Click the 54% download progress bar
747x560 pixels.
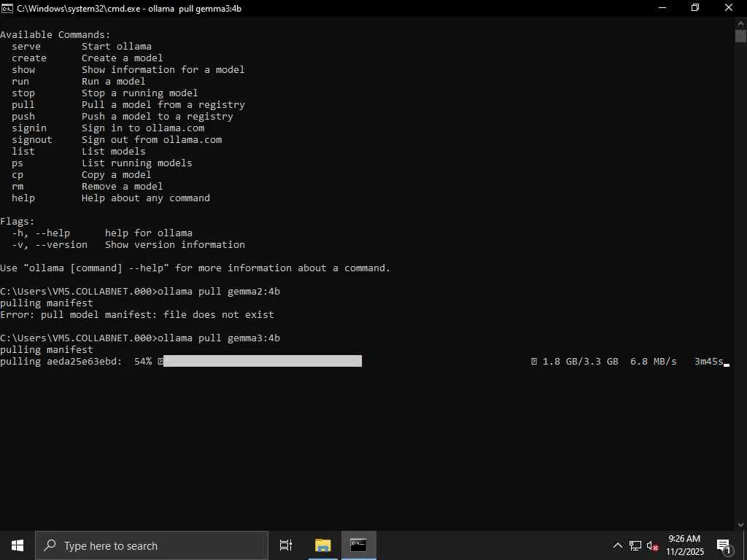263,361
